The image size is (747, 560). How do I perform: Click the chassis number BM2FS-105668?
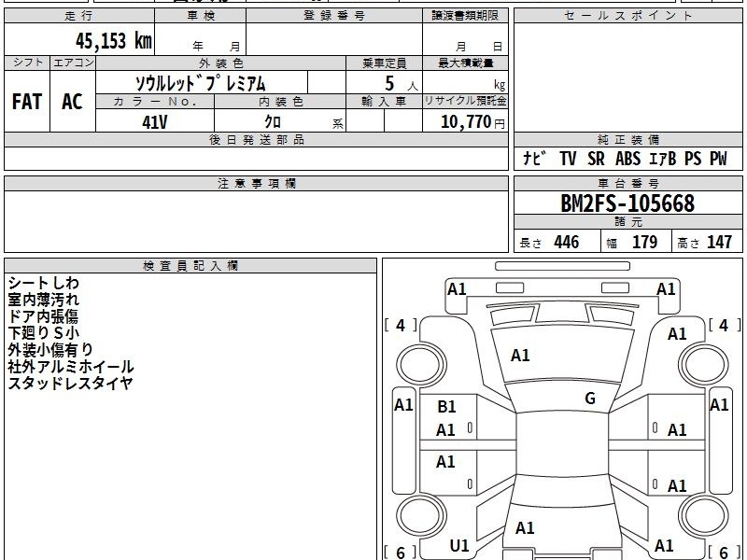tap(627, 203)
